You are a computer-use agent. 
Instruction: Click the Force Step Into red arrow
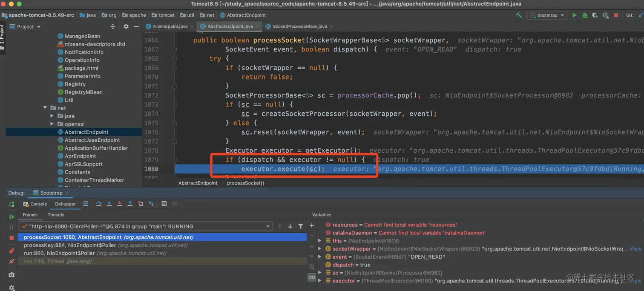pyautogui.click(x=120, y=204)
